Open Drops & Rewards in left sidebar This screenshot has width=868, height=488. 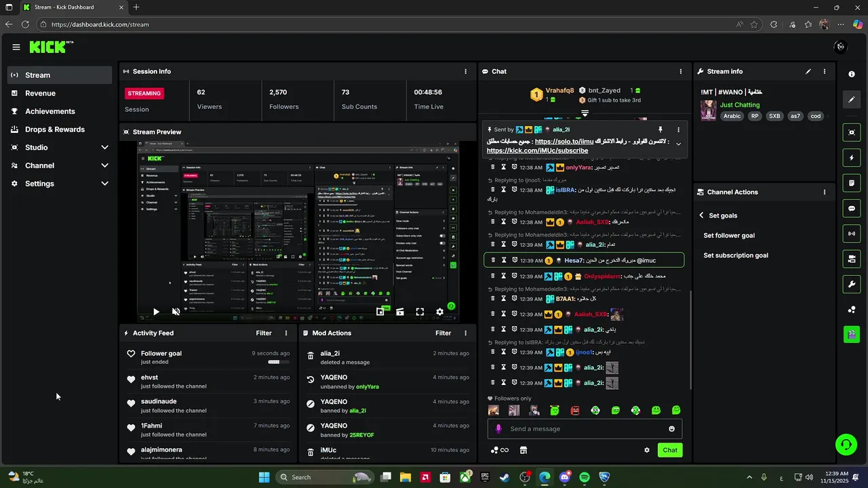click(60, 129)
